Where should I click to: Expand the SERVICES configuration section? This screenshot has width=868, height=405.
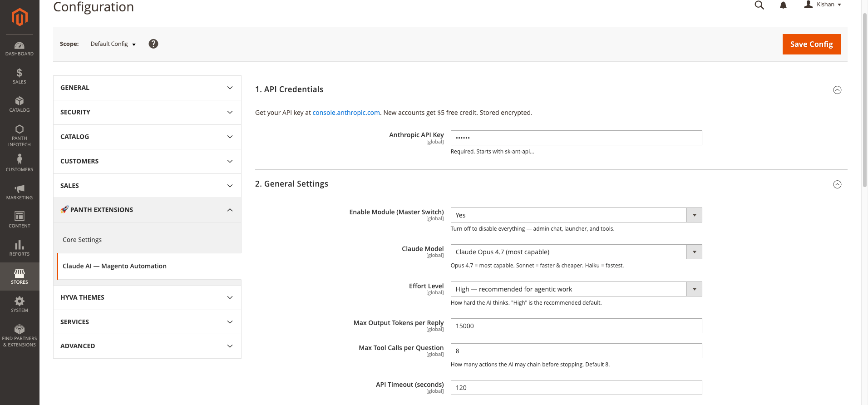click(x=147, y=322)
